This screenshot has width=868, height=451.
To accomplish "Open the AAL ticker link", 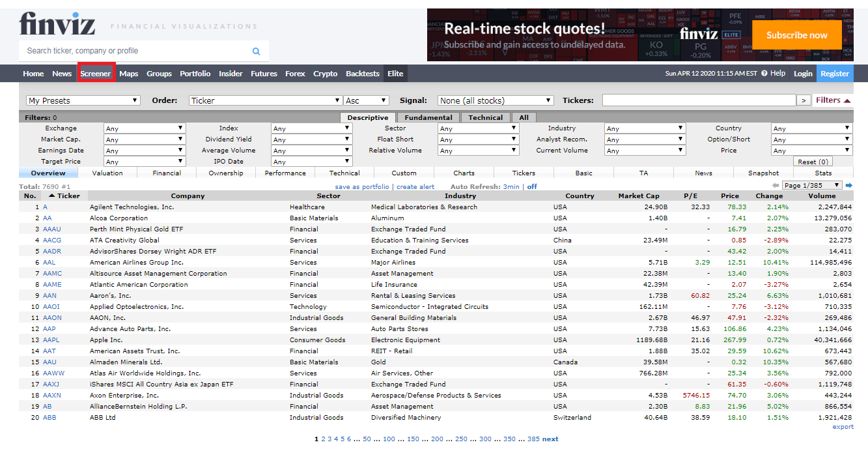I will click(49, 263).
